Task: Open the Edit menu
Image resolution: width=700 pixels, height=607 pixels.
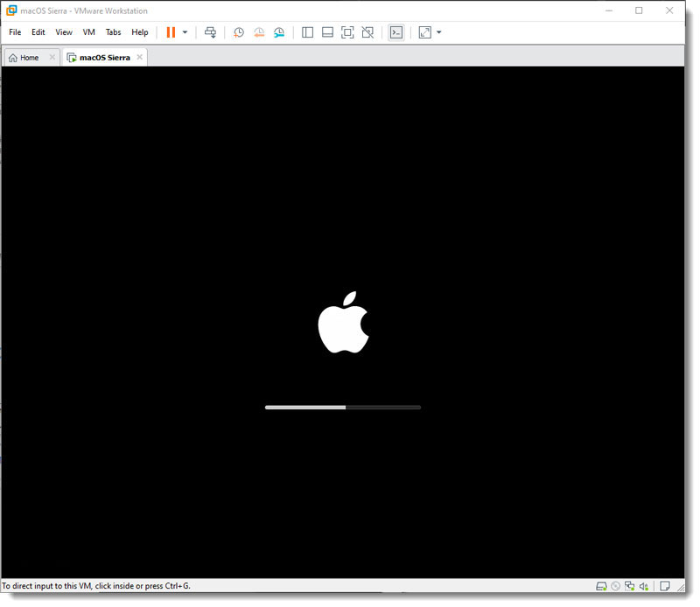Action: click(x=38, y=32)
